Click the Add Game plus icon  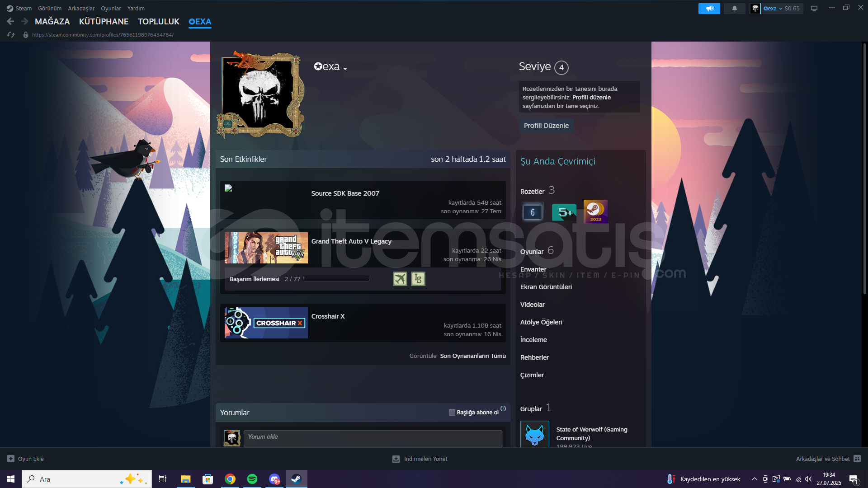(x=11, y=459)
